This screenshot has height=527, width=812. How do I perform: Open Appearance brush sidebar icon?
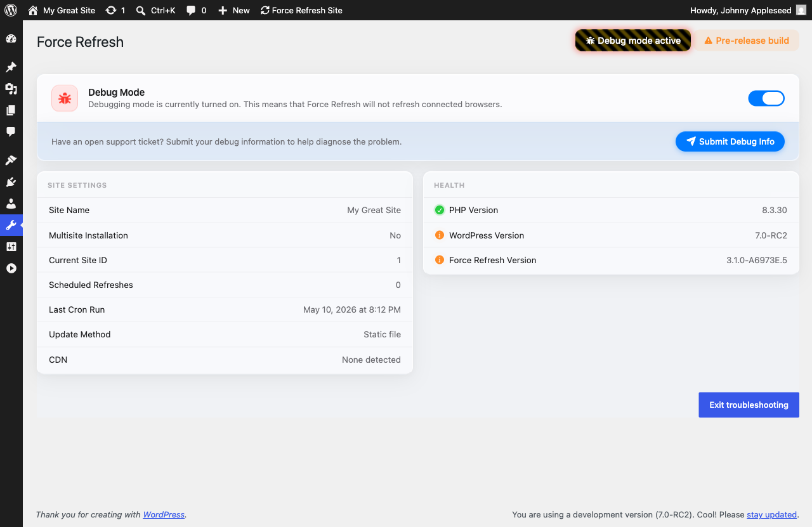click(11, 160)
